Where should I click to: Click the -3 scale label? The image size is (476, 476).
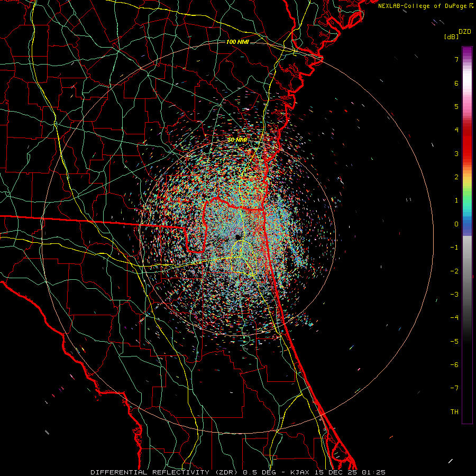coord(454,295)
